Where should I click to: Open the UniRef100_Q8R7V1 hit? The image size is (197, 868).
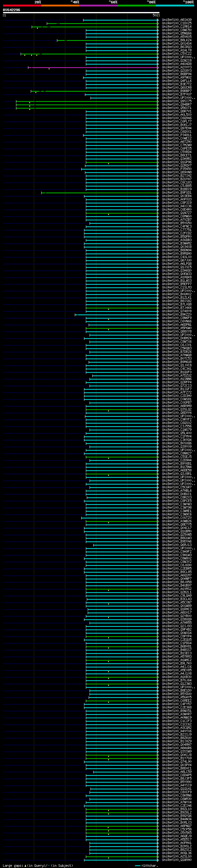(176, 111)
